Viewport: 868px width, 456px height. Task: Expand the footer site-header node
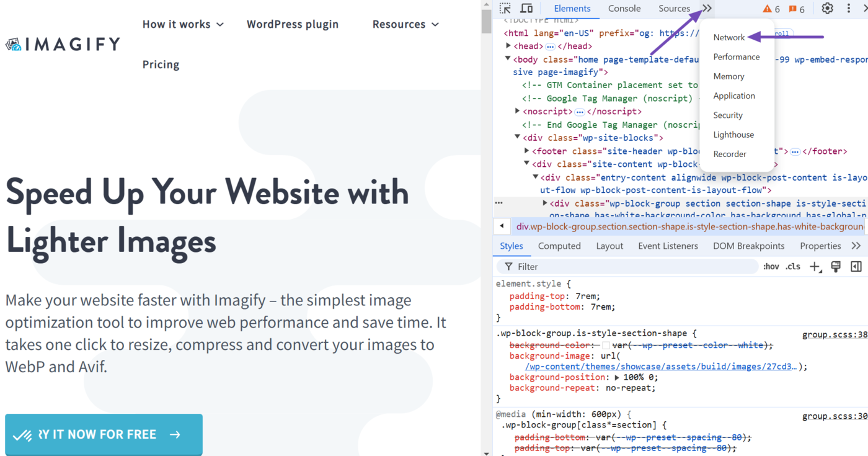click(527, 151)
